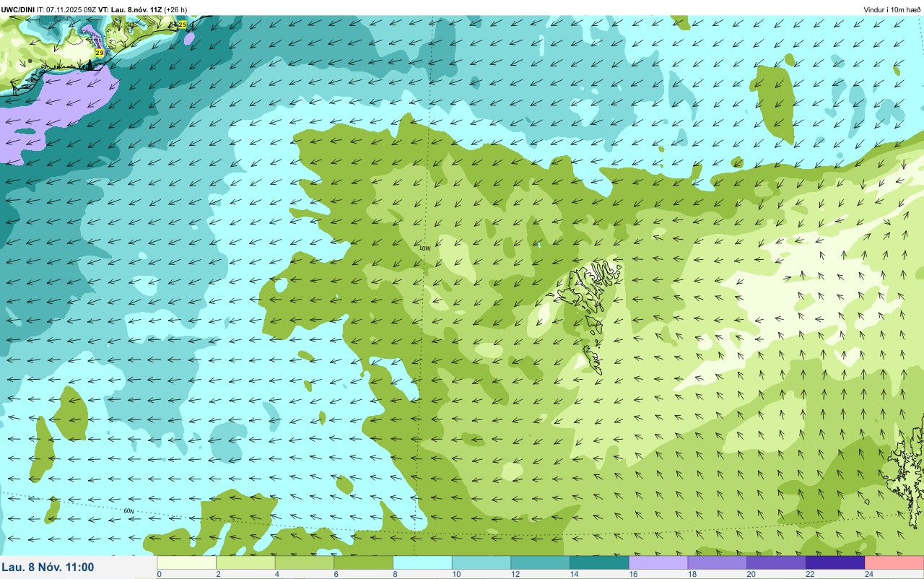Click the 14–16 m/s dark teal legend swatch

(x=599, y=562)
